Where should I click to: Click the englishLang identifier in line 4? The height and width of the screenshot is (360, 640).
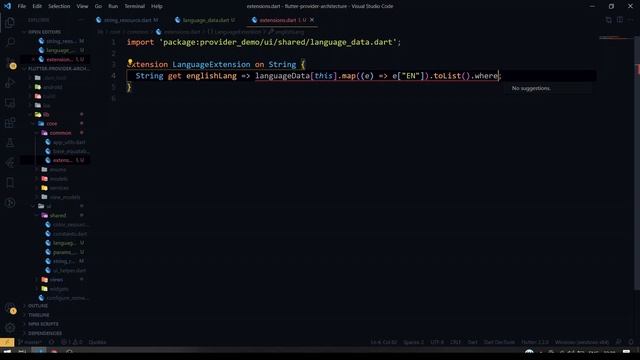coord(211,76)
